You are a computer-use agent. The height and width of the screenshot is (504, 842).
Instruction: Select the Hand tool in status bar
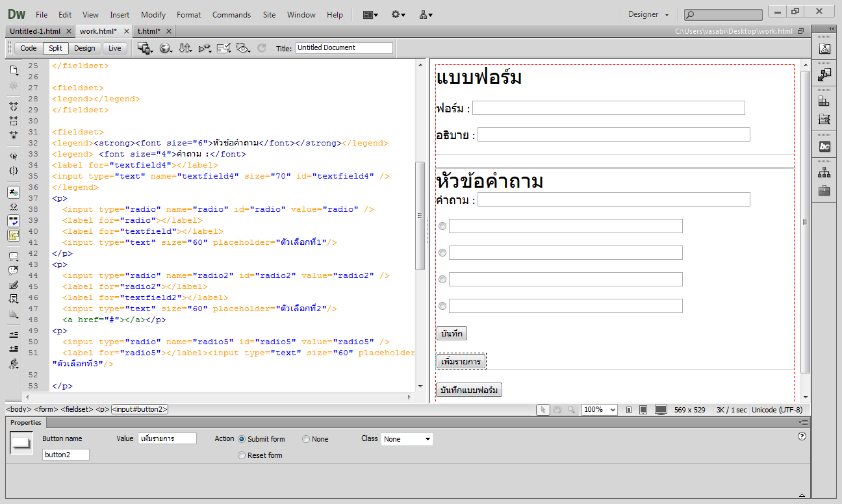click(557, 410)
